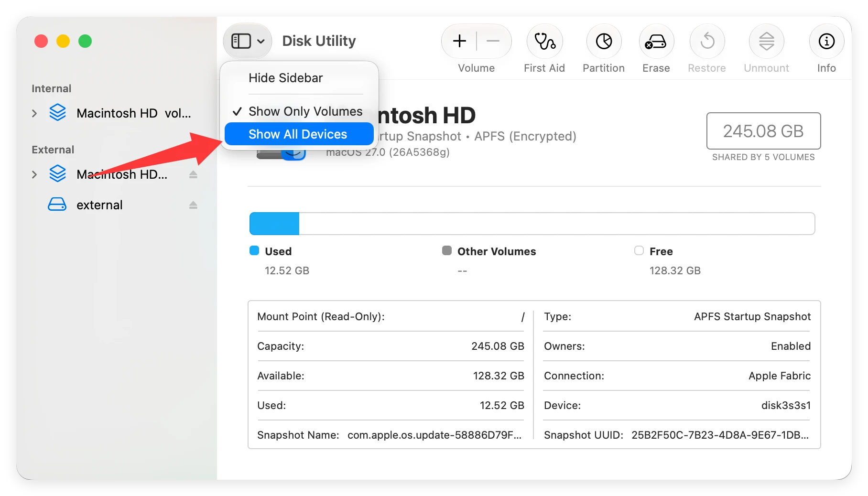Click the Restore arrow icon

pyautogui.click(x=707, y=41)
